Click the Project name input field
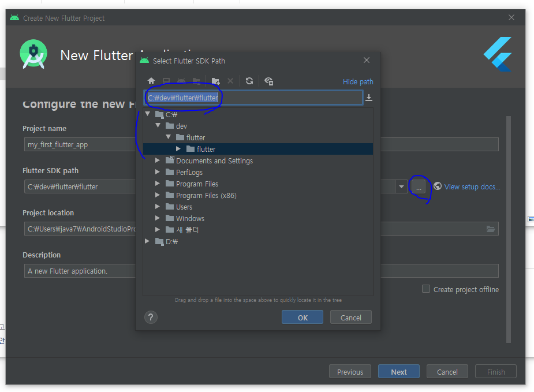 (261, 144)
